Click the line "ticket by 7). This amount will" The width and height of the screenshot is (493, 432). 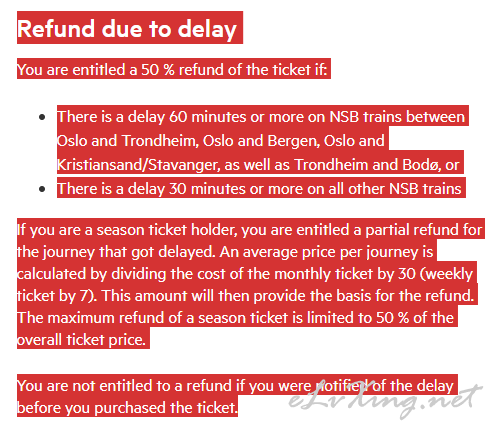tap(246, 296)
